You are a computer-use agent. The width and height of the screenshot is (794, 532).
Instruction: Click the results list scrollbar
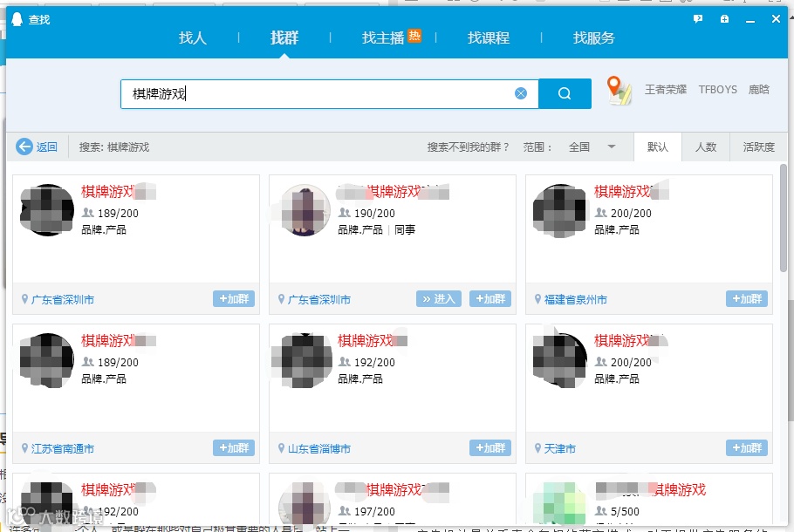784,219
